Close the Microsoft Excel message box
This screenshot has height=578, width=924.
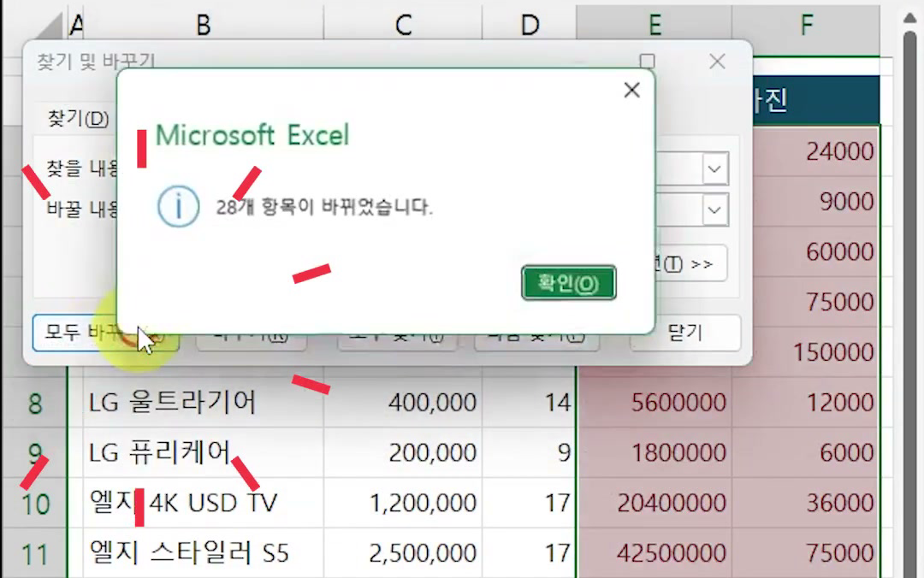[631, 90]
